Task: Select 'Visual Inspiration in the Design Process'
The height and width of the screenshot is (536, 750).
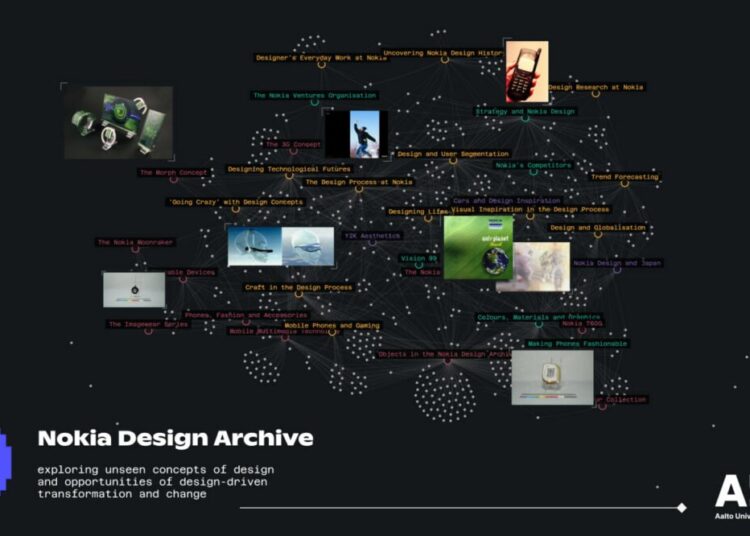Action: click(530, 209)
